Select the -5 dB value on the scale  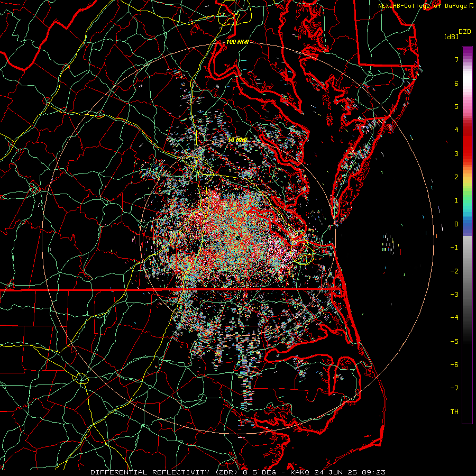[x=454, y=342]
